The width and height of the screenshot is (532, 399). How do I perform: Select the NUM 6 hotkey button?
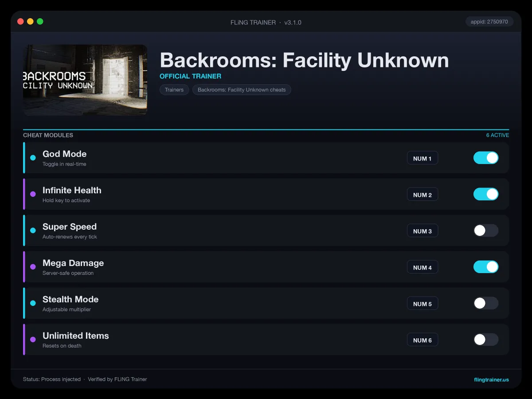point(422,340)
